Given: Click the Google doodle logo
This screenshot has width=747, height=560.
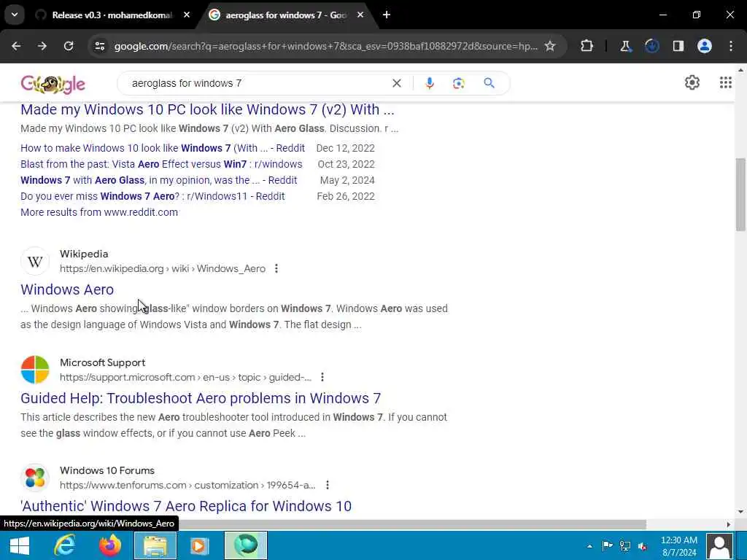Looking at the screenshot, I should (x=53, y=84).
